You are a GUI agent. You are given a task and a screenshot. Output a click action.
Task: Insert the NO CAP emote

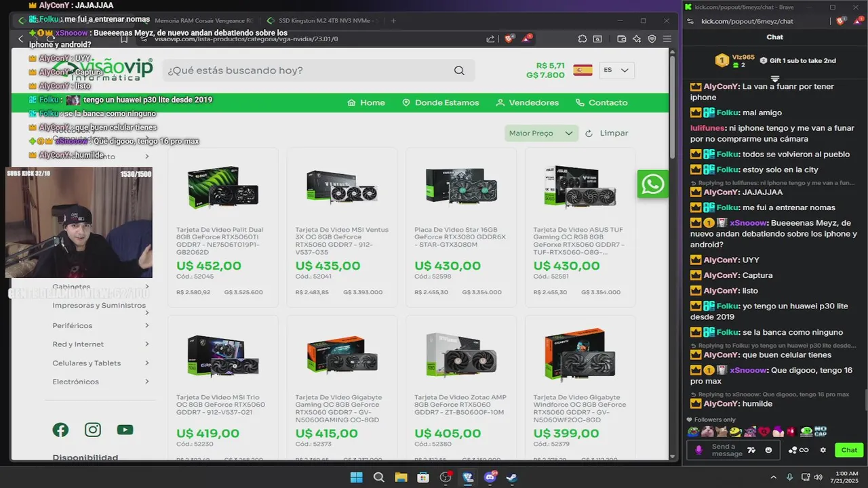(820, 431)
